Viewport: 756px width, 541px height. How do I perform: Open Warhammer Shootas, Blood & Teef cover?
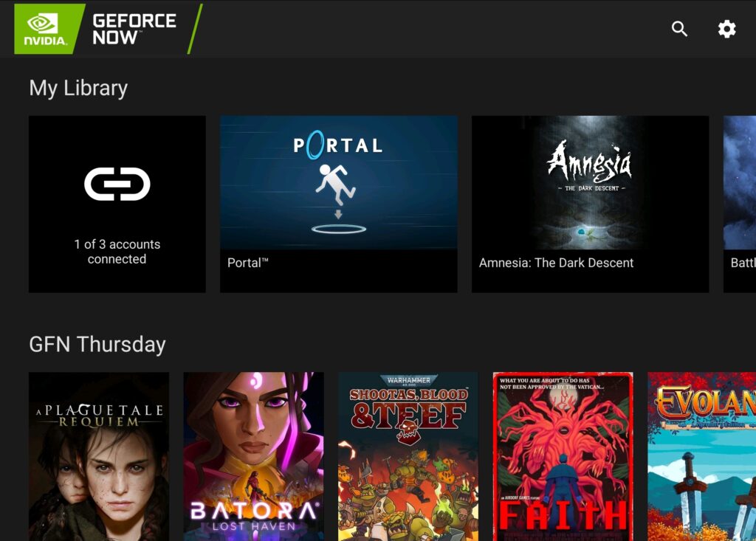(408, 456)
